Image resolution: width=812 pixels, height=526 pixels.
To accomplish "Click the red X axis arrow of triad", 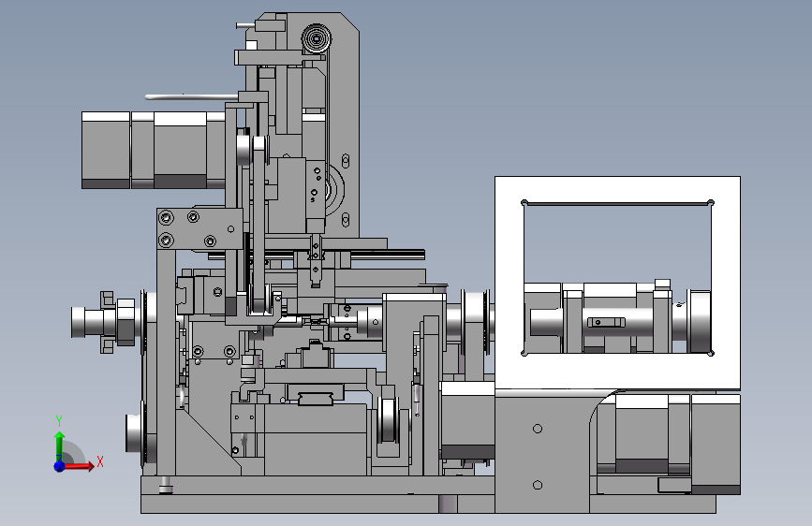I will pyautogui.click(x=79, y=466).
